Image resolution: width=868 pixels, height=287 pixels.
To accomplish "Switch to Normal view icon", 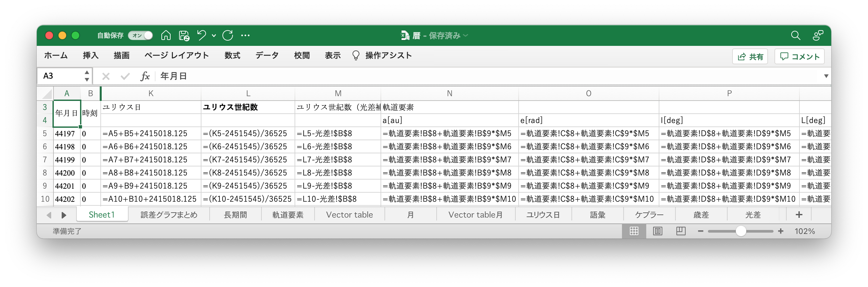I will 634,231.
